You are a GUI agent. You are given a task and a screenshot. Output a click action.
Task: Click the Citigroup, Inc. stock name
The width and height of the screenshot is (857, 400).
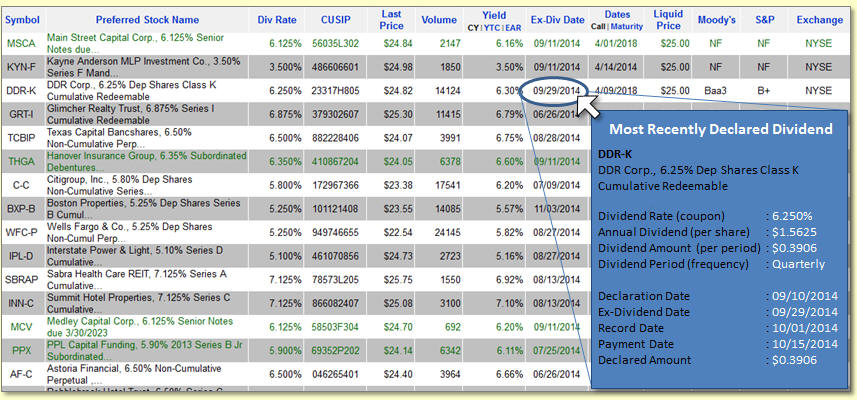point(120,185)
